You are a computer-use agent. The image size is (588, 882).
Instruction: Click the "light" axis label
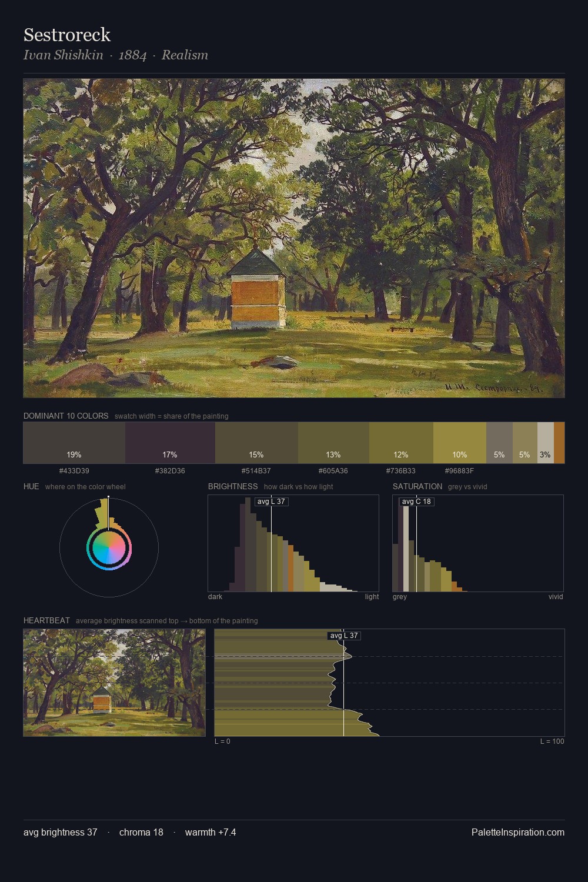coord(372,597)
